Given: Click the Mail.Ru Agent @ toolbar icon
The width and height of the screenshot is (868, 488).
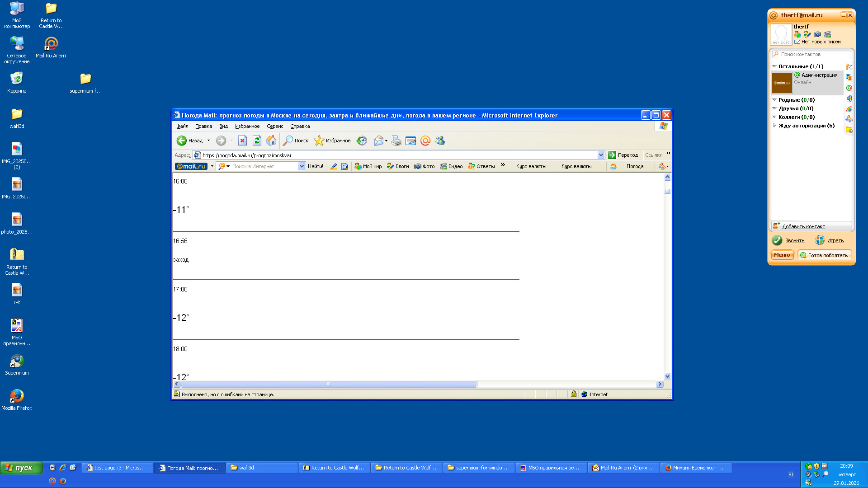Looking at the screenshot, I should tap(425, 141).
